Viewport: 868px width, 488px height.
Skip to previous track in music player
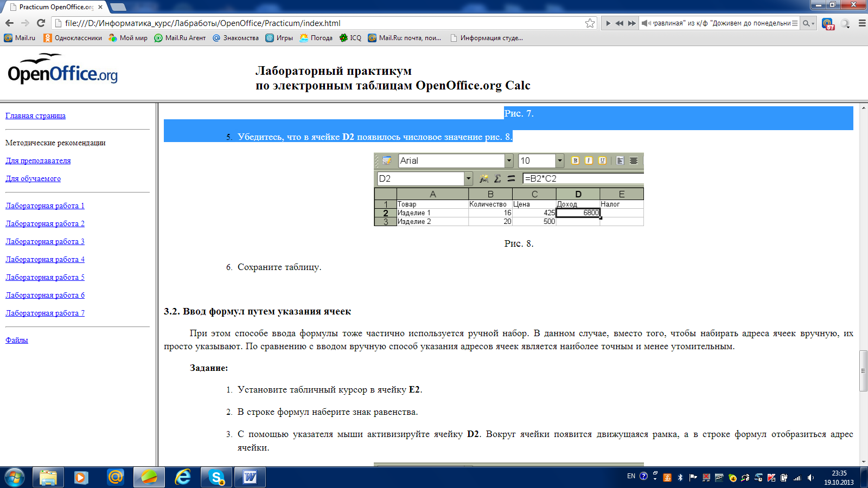click(x=620, y=23)
